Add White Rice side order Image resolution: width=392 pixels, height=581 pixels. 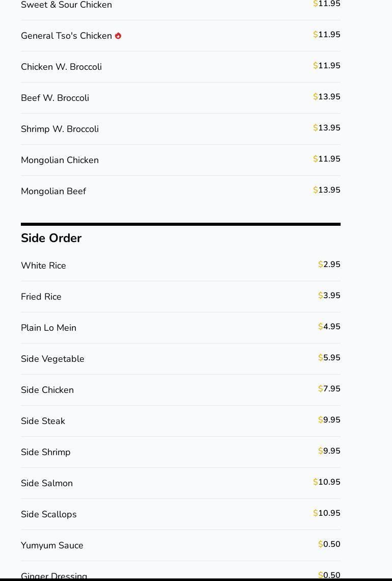tap(181, 266)
